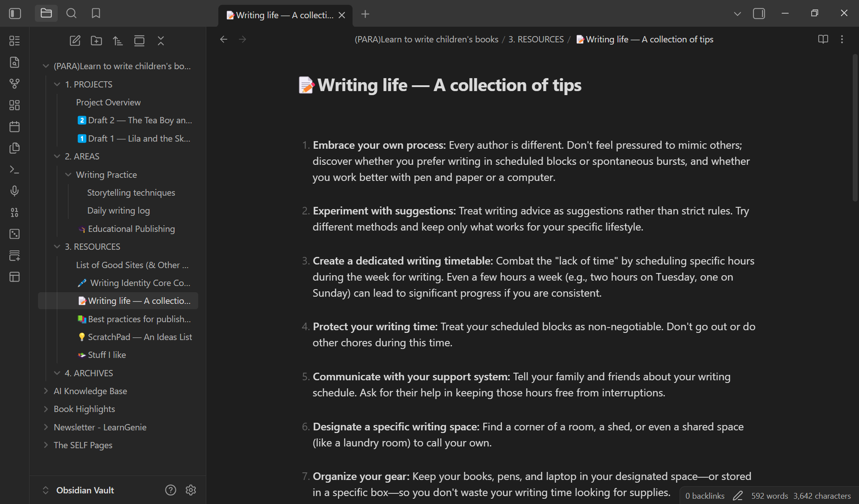Collapse all folders in file explorer
This screenshot has width=859, height=504.
(x=161, y=41)
